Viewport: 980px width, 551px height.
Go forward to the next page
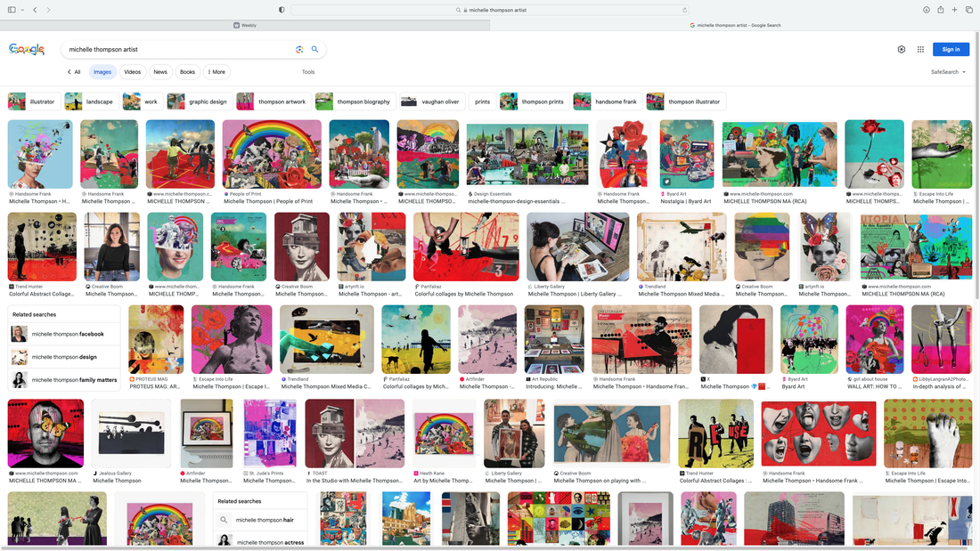(48, 10)
